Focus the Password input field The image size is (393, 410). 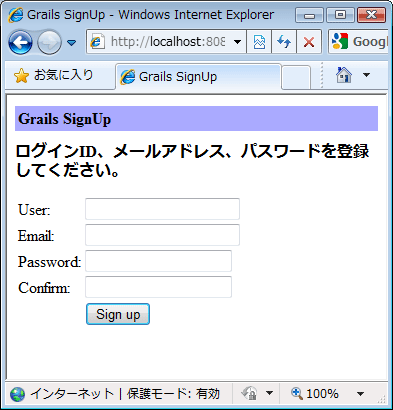pyautogui.click(x=158, y=261)
